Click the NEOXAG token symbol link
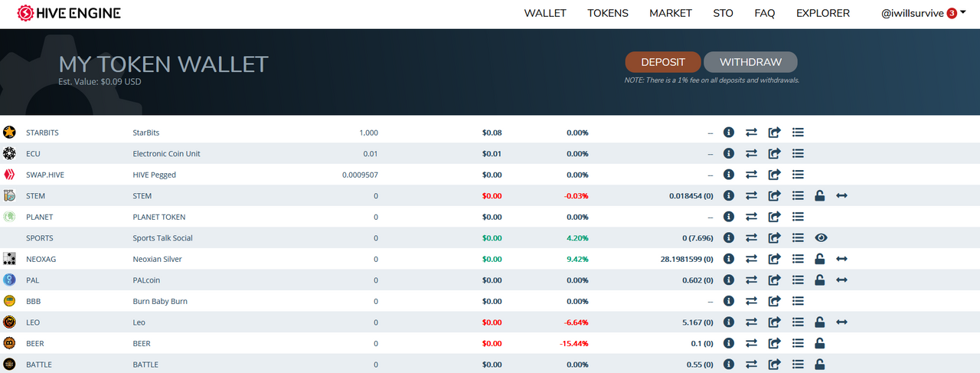Image resolution: width=980 pixels, height=373 pixels. pyautogui.click(x=41, y=259)
